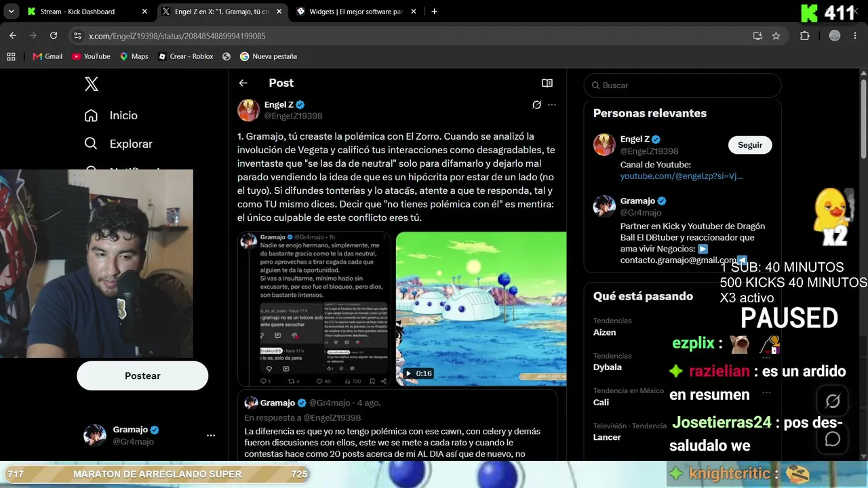868x488 pixels.
Task: Open the tab search dropdown
Action: [x=10, y=12]
